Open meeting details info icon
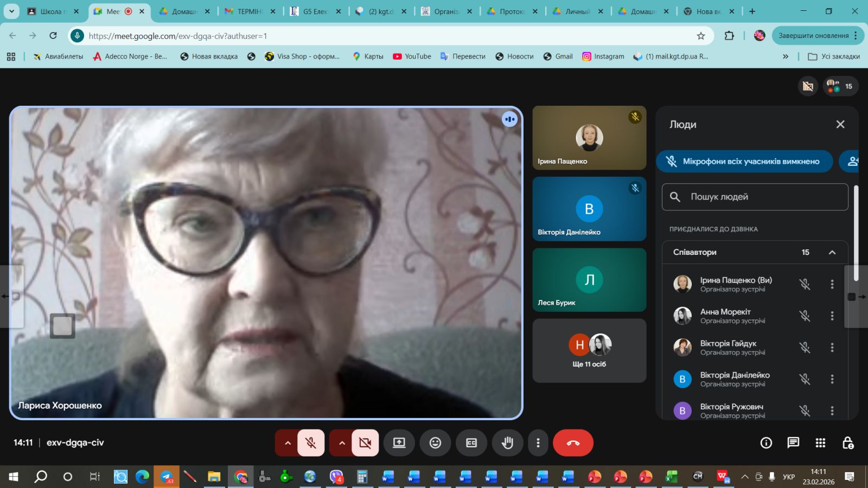Screen dimensions: 868x488 pyautogui.click(x=766, y=443)
